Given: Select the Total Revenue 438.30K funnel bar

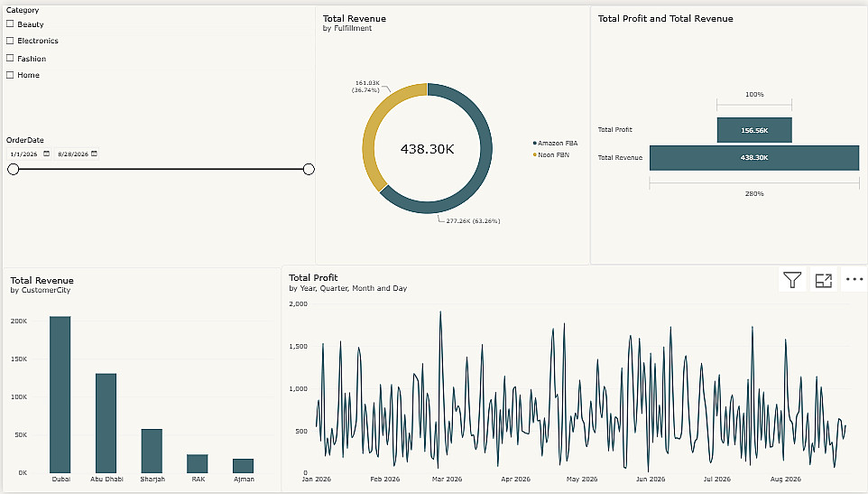Looking at the screenshot, I should [754, 158].
